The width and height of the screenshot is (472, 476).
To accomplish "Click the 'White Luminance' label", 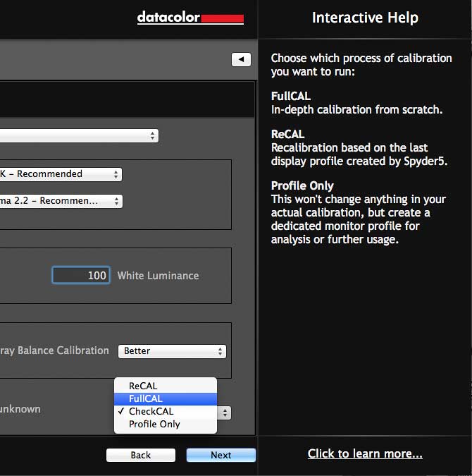I will [x=158, y=276].
